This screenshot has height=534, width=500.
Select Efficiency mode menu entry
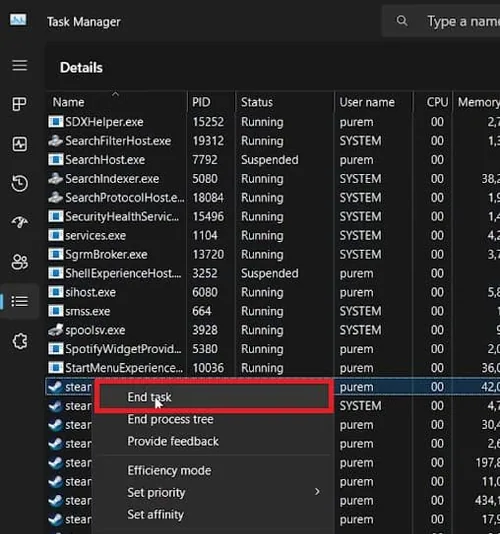click(169, 471)
